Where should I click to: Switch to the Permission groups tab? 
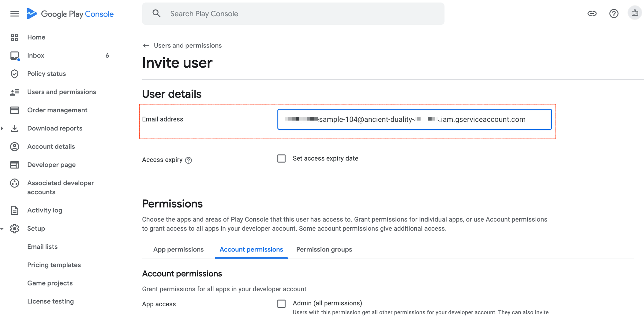coord(324,249)
